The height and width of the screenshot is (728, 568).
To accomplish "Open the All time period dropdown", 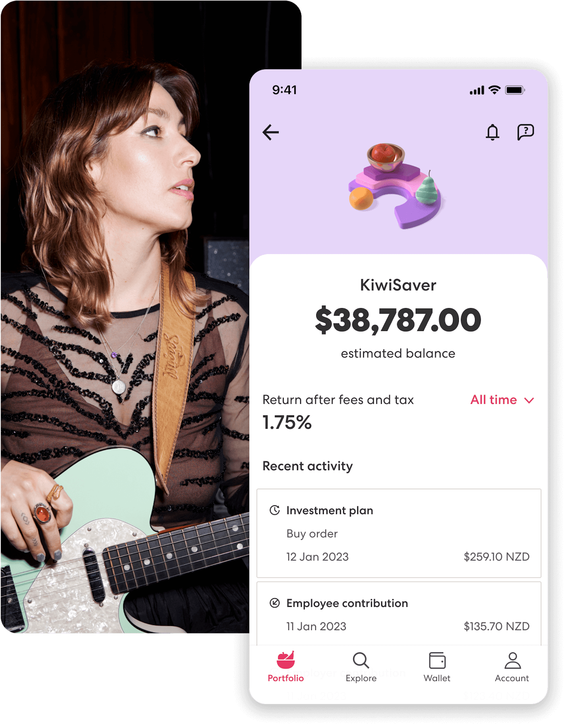I will pos(493,400).
